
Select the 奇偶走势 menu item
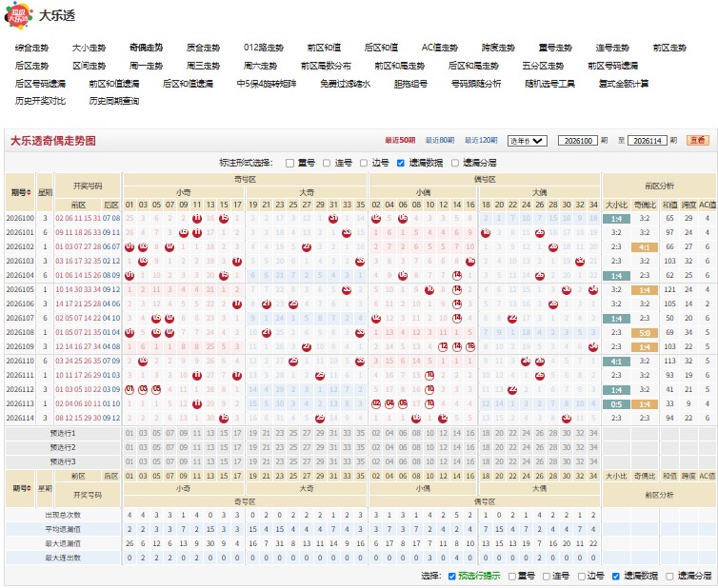coord(146,48)
